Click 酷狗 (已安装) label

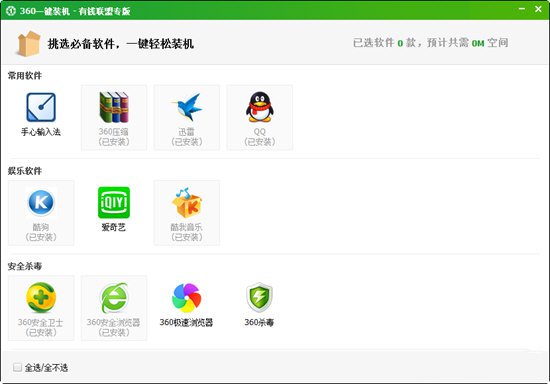click(x=41, y=232)
